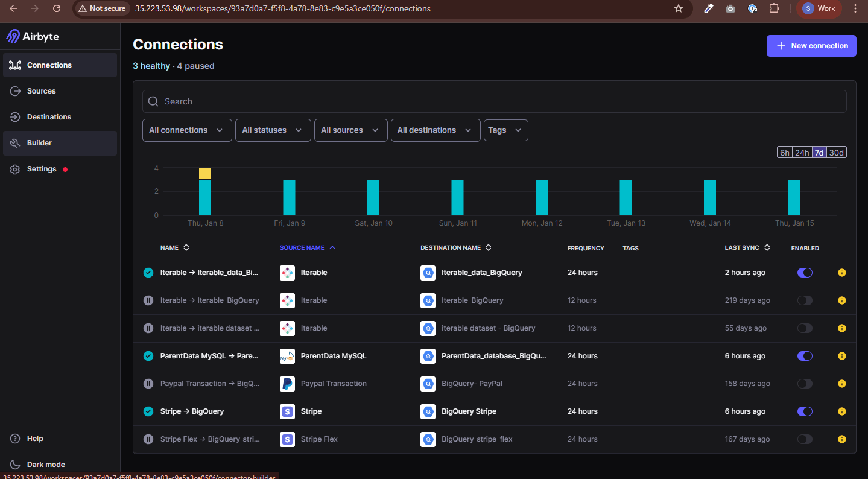Select the 7d time range

pos(819,153)
